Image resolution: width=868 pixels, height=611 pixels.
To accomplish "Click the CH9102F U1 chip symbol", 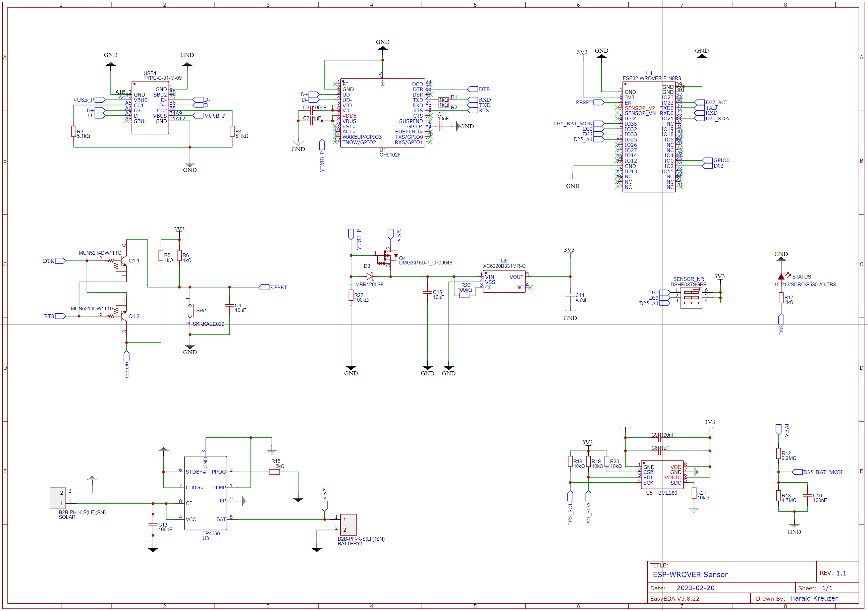I will coord(382,113).
